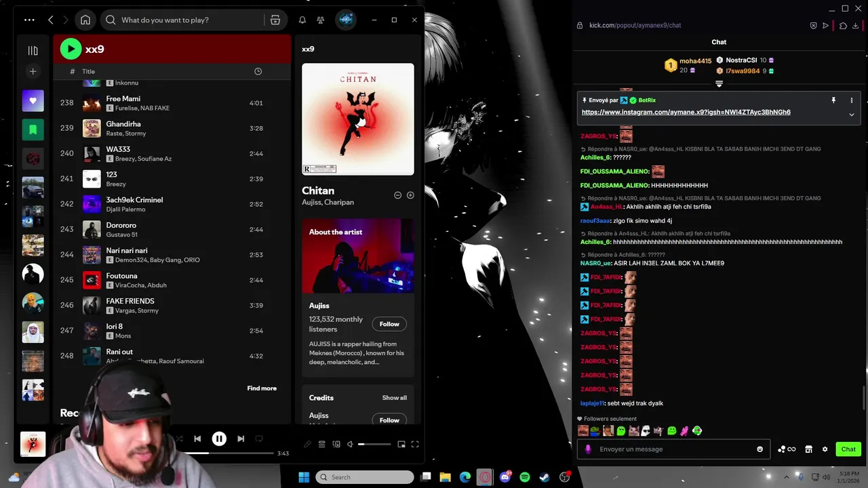This screenshot has height=488, width=868.
Task: Add Chitan to Liked Songs plus icon
Action: 410,195
